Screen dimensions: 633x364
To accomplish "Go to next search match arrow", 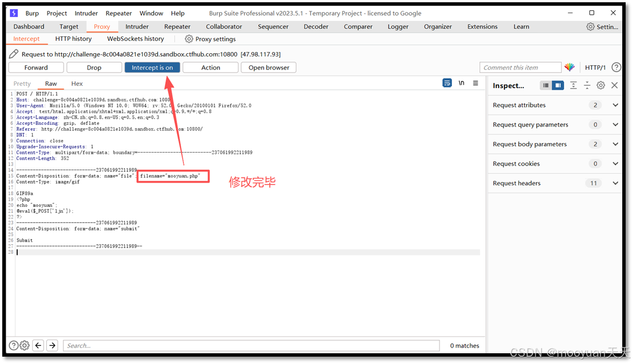I will (x=53, y=345).
